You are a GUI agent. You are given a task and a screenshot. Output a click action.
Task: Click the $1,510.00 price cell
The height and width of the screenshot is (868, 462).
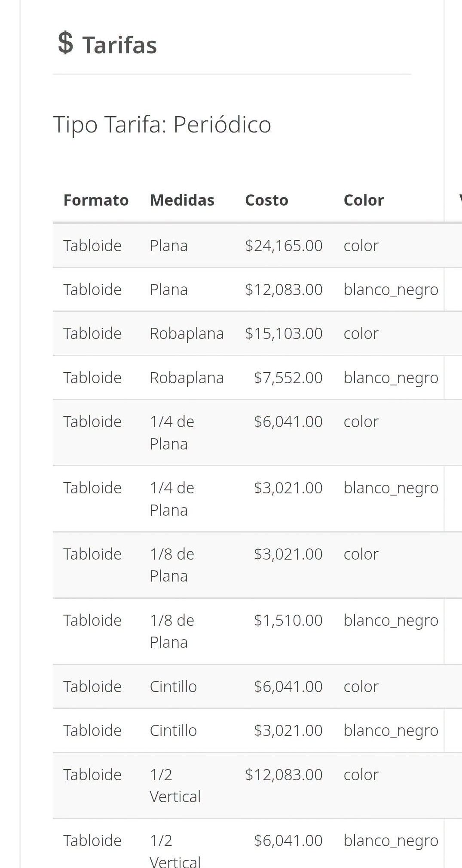[x=288, y=620]
